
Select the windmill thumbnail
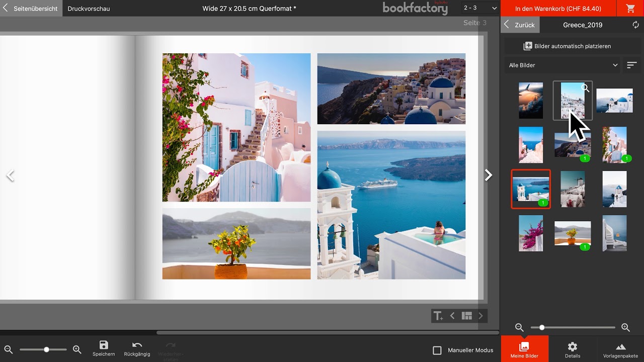(x=573, y=189)
